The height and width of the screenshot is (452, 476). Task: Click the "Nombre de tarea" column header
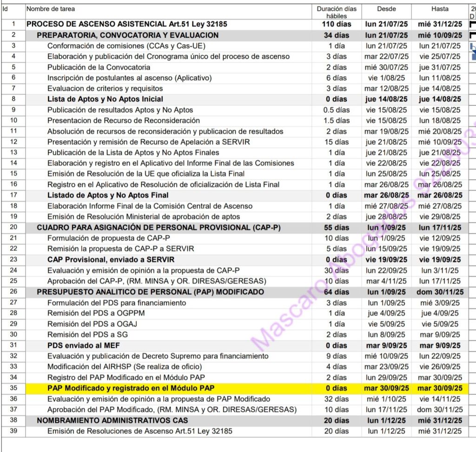coord(51,9)
